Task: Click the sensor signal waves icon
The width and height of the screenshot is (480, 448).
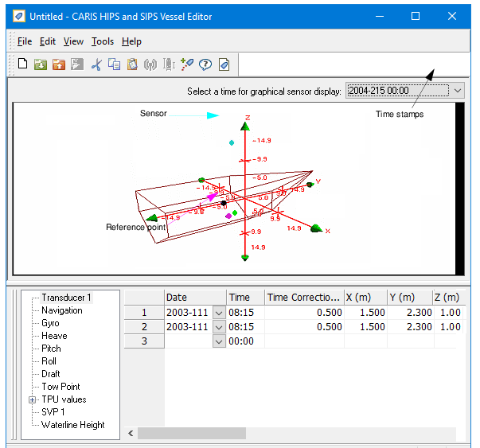Action: [x=150, y=64]
